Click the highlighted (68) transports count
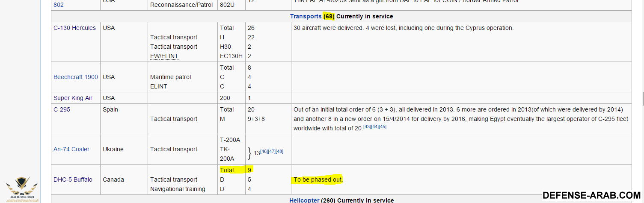 (329, 16)
